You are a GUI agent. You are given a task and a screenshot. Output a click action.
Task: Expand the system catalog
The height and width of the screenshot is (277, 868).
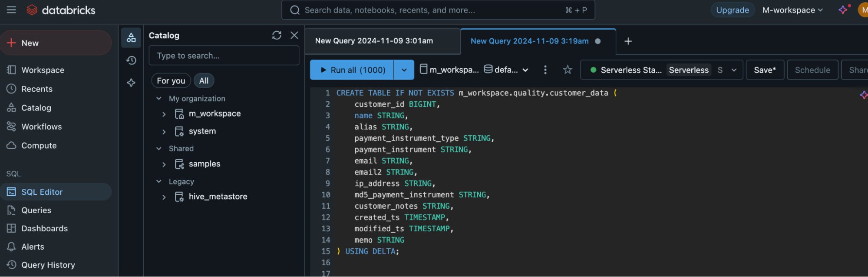(164, 131)
